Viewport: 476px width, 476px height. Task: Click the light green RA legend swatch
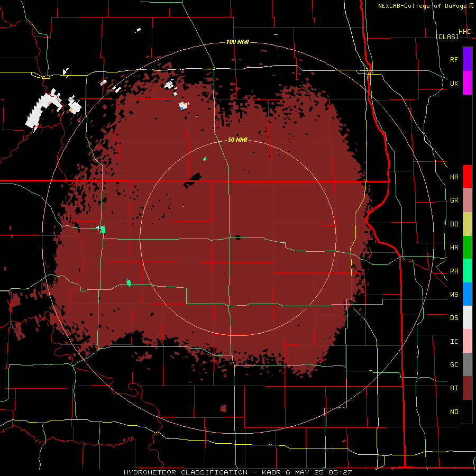[467, 271]
